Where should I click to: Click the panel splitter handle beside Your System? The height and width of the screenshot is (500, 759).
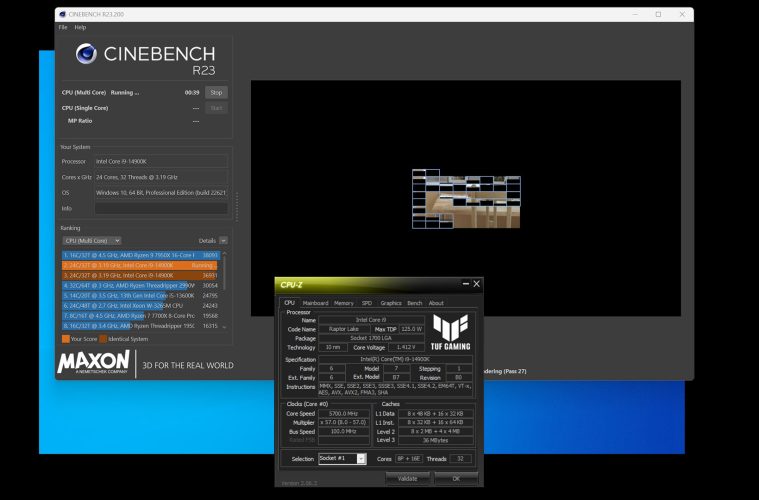pos(237,207)
